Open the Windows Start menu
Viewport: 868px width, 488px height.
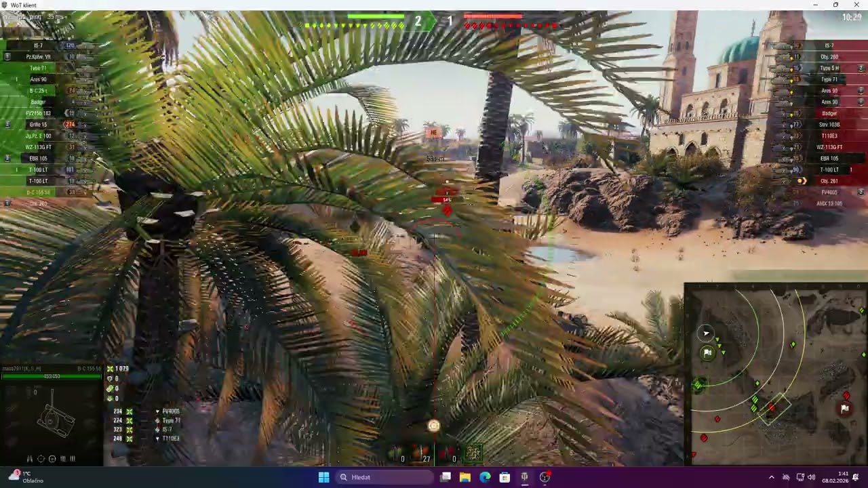(x=323, y=477)
